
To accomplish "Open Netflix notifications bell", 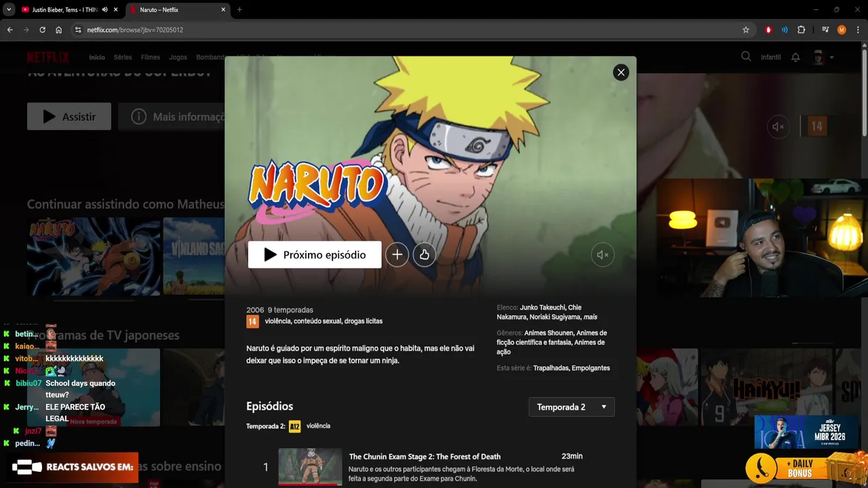I will 795,58.
